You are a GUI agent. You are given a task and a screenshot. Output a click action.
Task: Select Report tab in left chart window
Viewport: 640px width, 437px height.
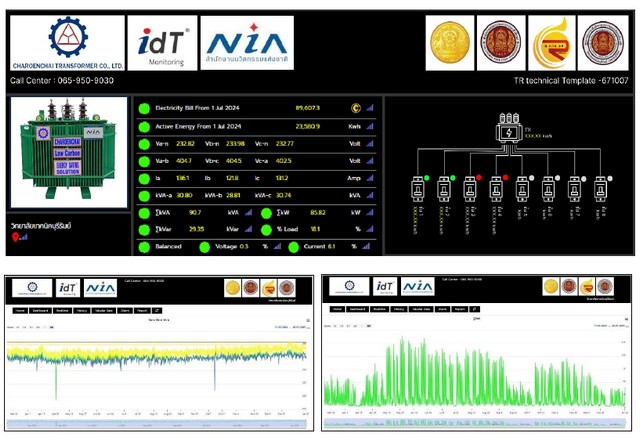(x=143, y=311)
